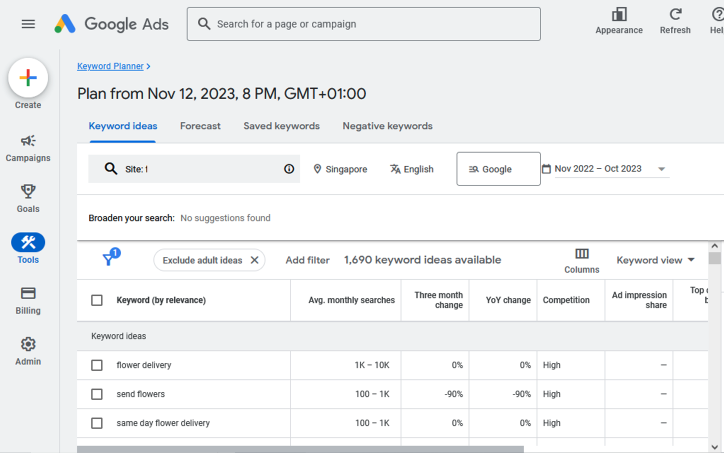
Task: Open Campaigns from the sidebar
Action: (28, 148)
